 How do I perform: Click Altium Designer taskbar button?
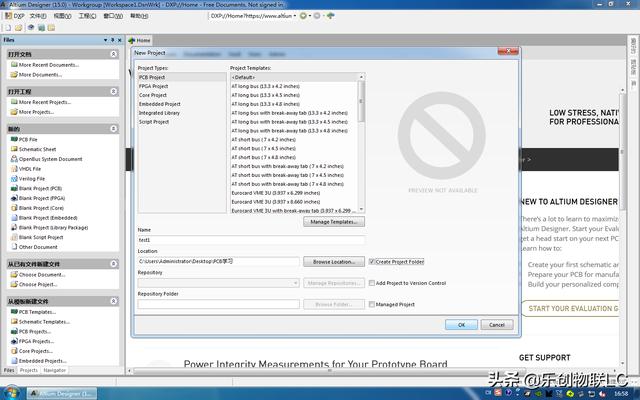pyautogui.click(x=62, y=393)
